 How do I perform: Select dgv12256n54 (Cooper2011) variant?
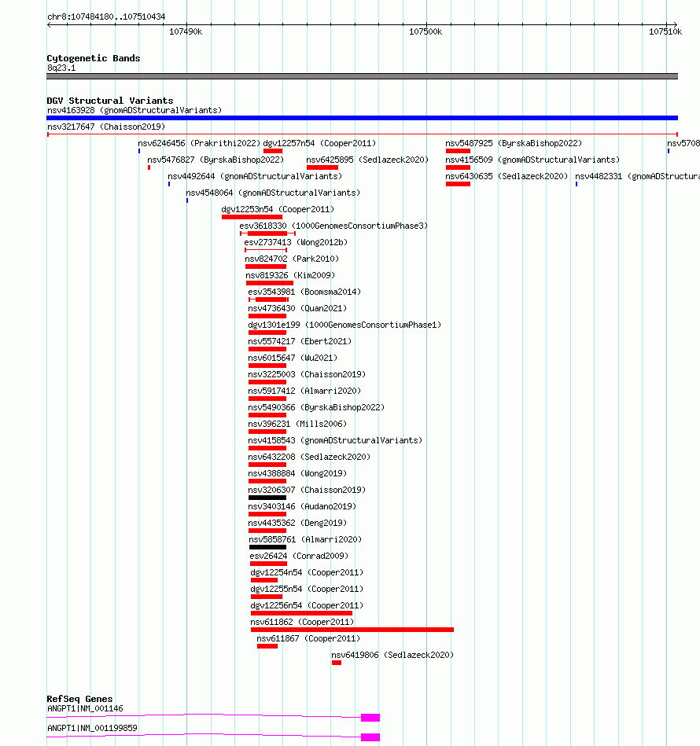(x=307, y=605)
